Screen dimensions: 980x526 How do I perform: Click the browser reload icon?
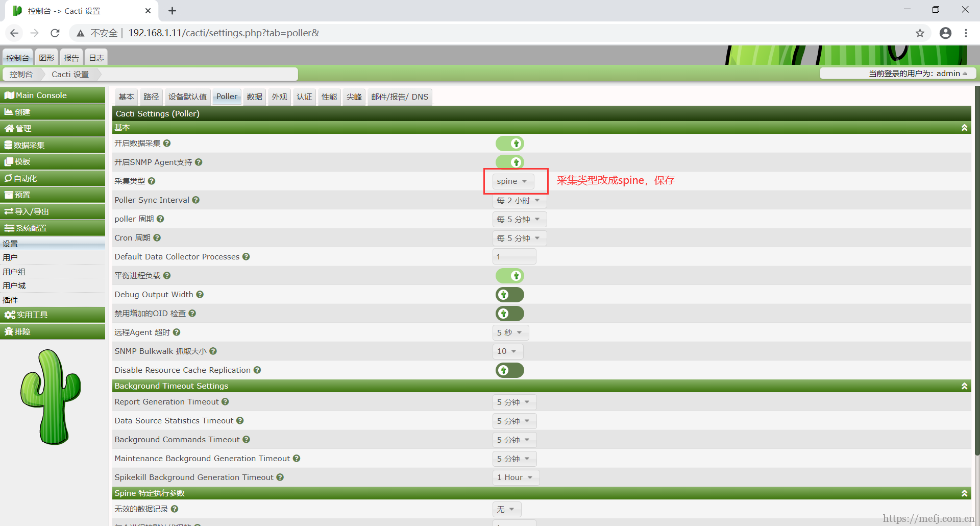point(55,33)
